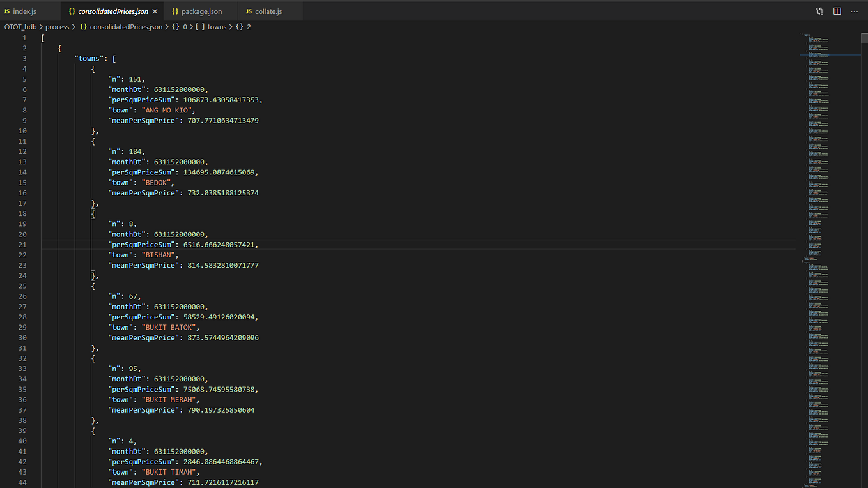The width and height of the screenshot is (868, 488).
Task: Open the towns breadcrumb dropdown
Action: click(217, 27)
